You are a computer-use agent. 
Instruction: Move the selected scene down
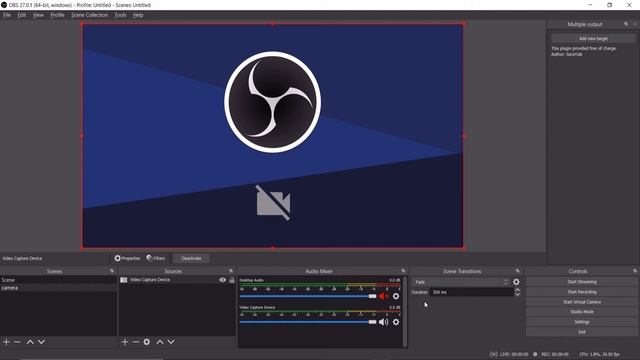click(41, 342)
